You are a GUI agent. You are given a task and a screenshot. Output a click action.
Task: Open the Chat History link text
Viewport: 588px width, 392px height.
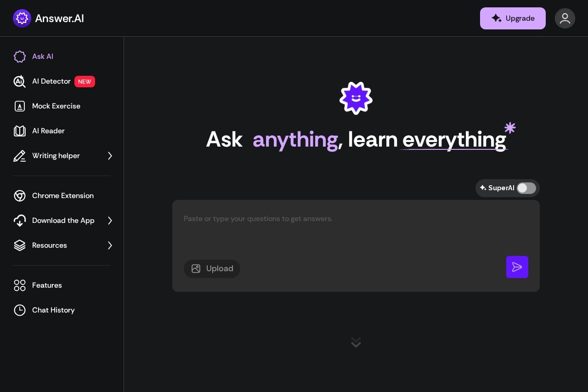53,310
